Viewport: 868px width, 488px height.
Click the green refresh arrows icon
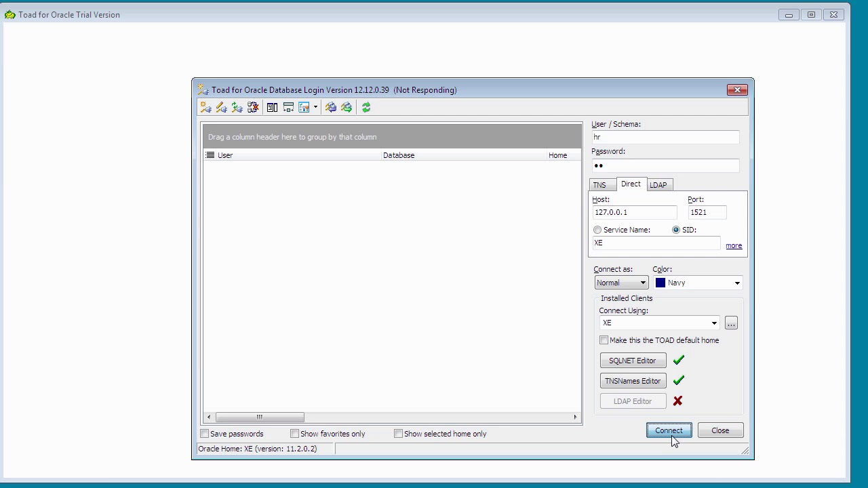pos(366,108)
